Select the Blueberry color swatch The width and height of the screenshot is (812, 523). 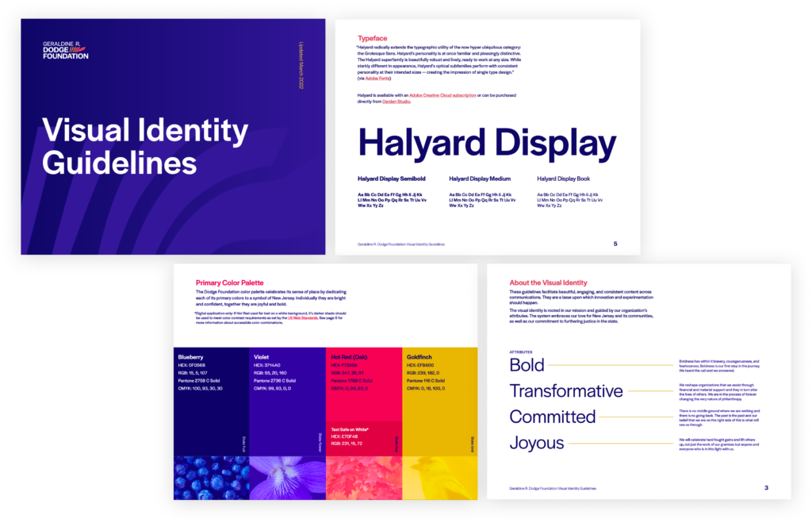pos(211,402)
